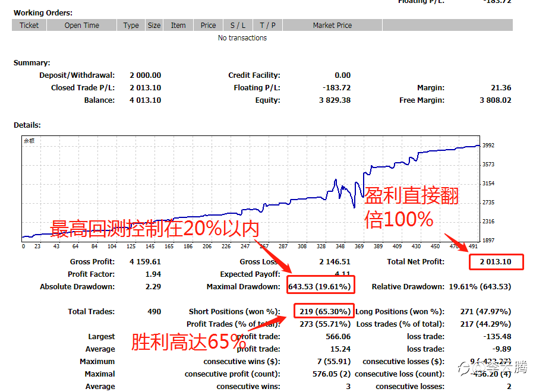Select the Equity value 3 829.38
Image resolution: width=533 pixels, height=392 pixels.
point(335,100)
